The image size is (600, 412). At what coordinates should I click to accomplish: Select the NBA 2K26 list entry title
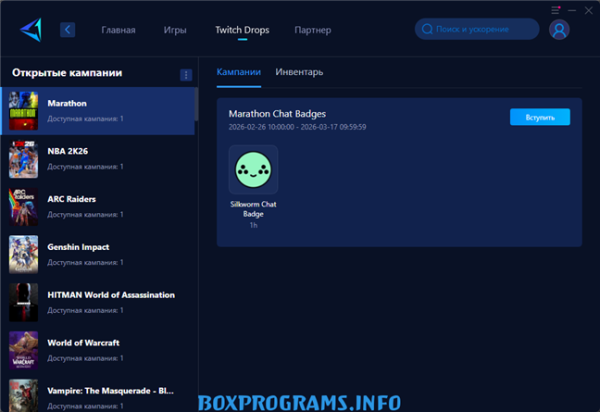(x=68, y=151)
